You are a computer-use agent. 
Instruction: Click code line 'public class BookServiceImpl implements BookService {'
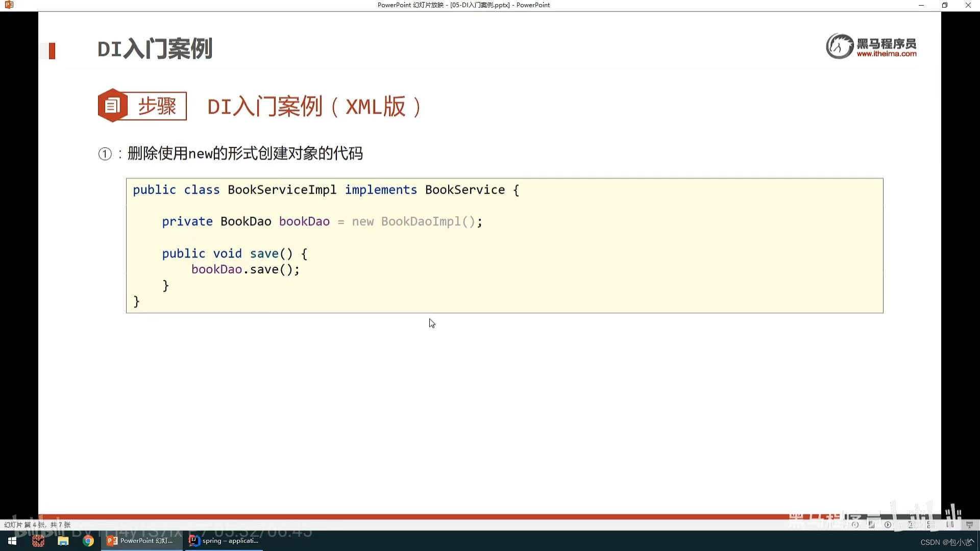click(326, 190)
